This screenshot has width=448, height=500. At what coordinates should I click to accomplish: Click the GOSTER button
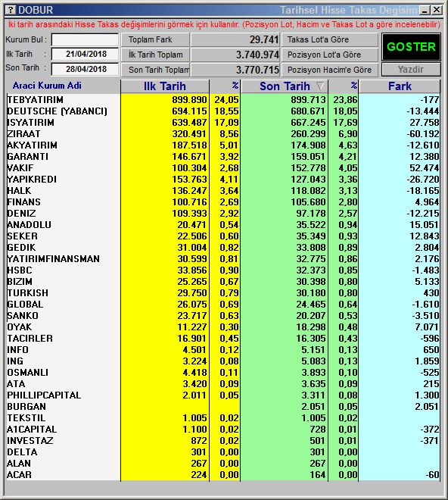[x=411, y=47]
